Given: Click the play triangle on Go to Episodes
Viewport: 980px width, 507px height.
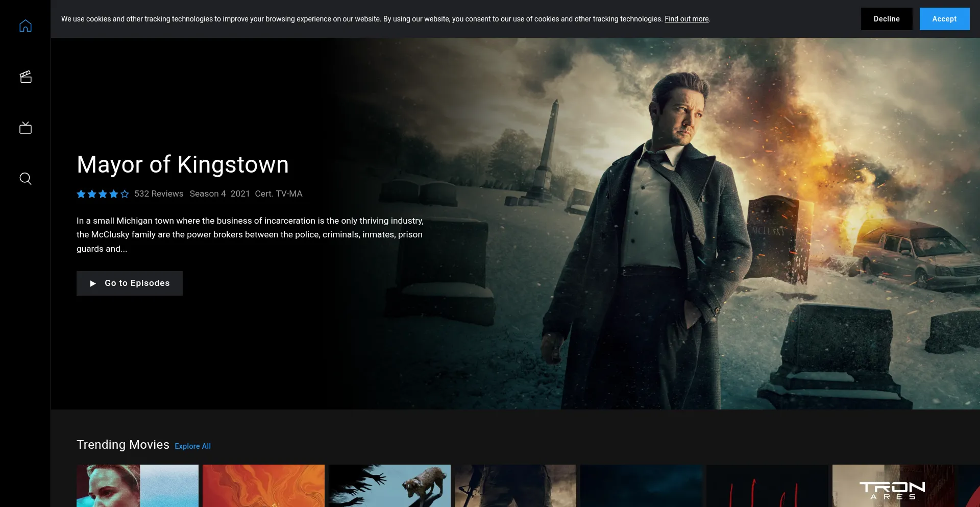Looking at the screenshot, I should 93,283.
